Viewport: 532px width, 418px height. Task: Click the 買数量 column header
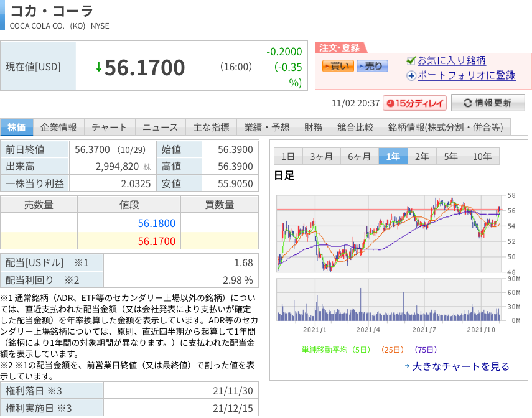[220, 205]
